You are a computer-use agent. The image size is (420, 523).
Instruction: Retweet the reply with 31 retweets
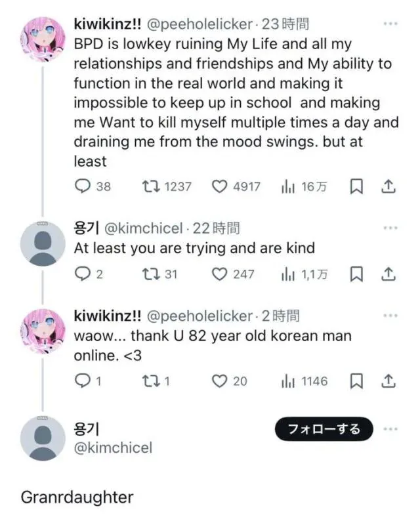[151, 274]
